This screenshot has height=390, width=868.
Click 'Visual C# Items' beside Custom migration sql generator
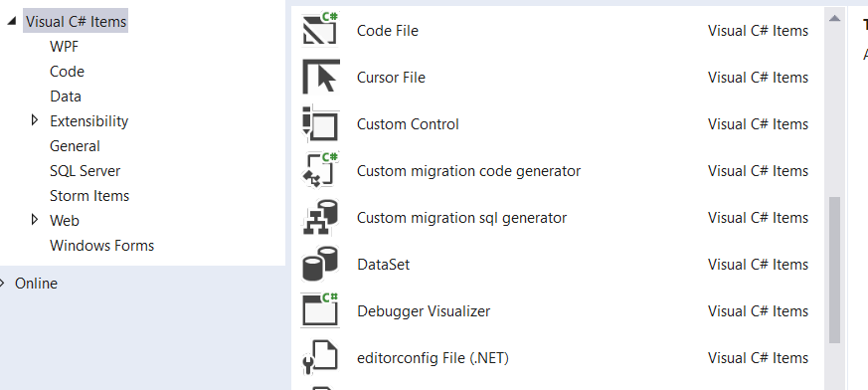tap(758, 218)
